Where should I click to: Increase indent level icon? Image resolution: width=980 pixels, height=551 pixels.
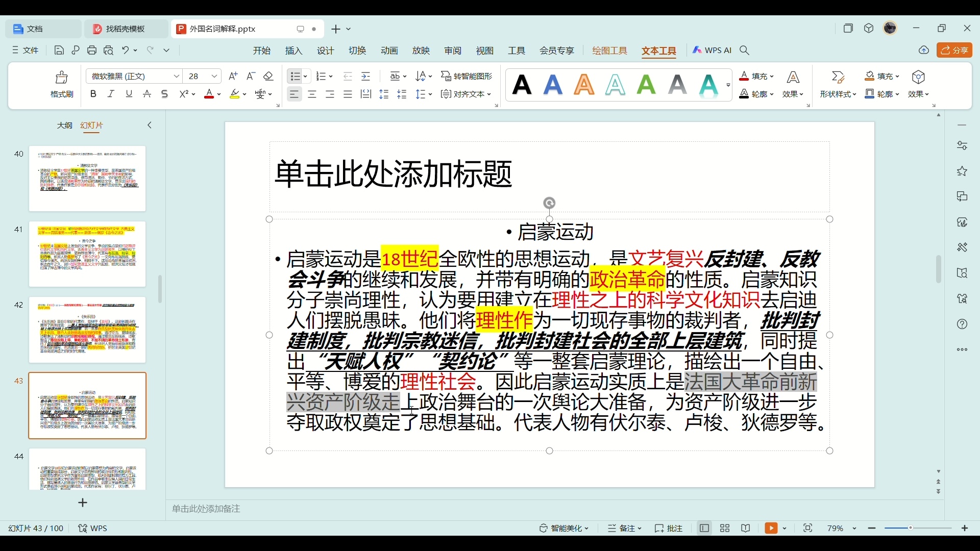point(366,76)
